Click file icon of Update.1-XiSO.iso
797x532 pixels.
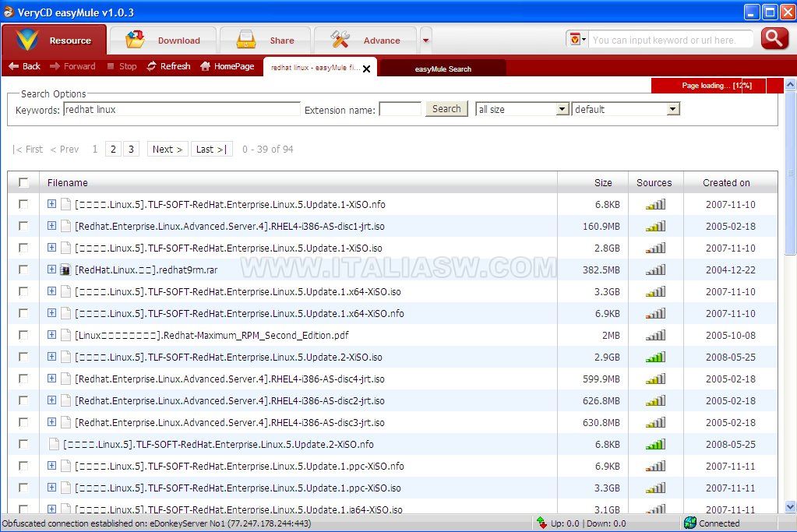pyautogui.click(x=65, y=248)
